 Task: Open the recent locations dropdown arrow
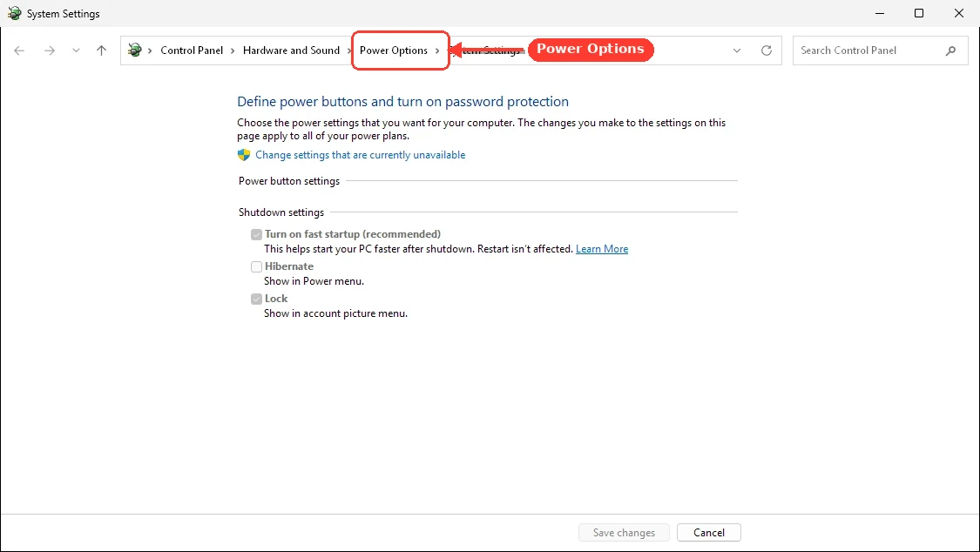pos(76,50)
